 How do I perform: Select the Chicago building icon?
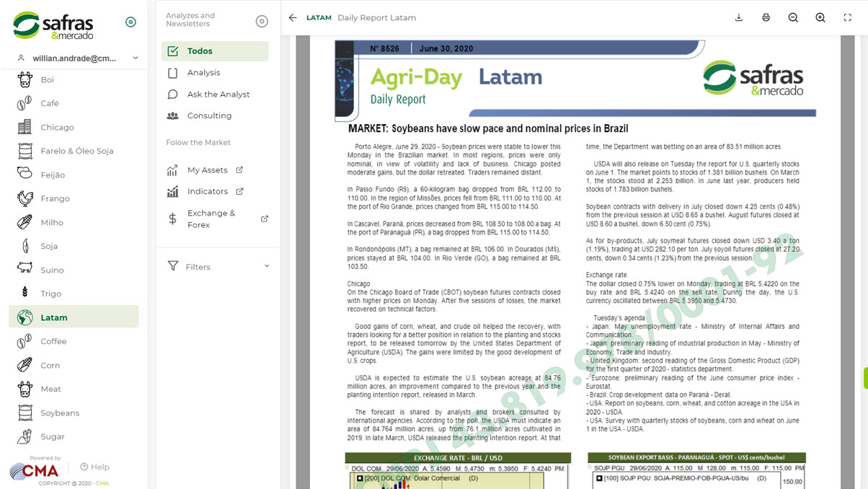click(x=25, y=127)
